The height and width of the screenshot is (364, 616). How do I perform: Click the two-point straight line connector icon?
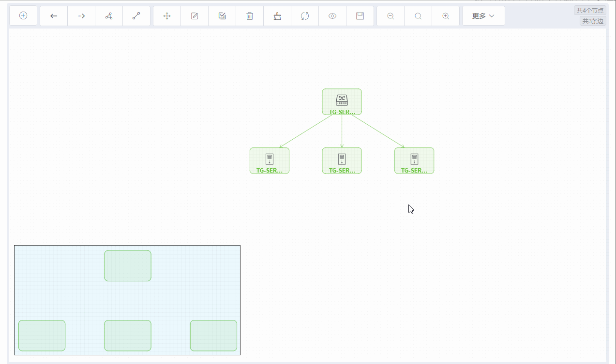click(136, 16)
